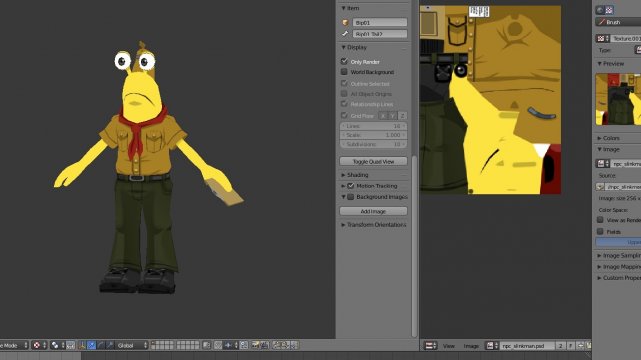Screen dimensions: 641x360
Task: Collapse the Background Images section arrow
Action: (343, 197)
